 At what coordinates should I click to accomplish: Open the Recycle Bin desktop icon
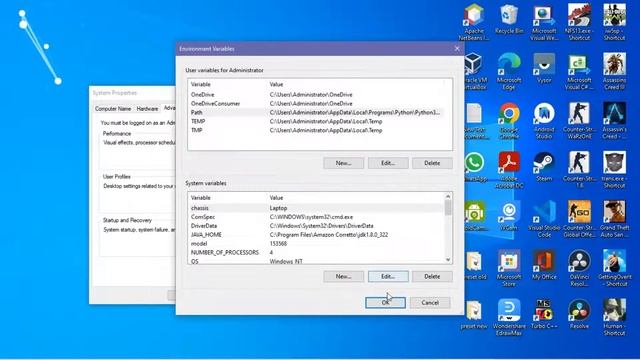(x=509, y=19)
